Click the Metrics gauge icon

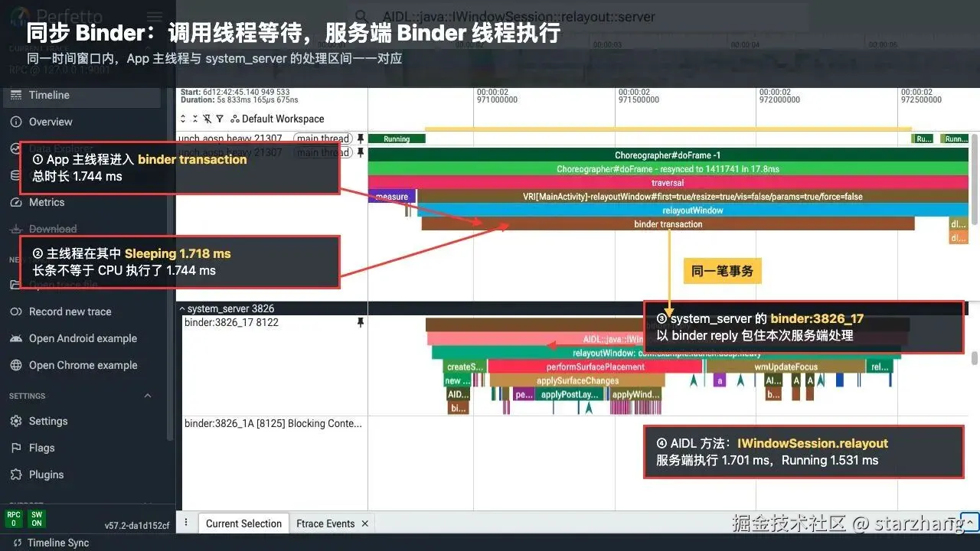pos(15,203)
